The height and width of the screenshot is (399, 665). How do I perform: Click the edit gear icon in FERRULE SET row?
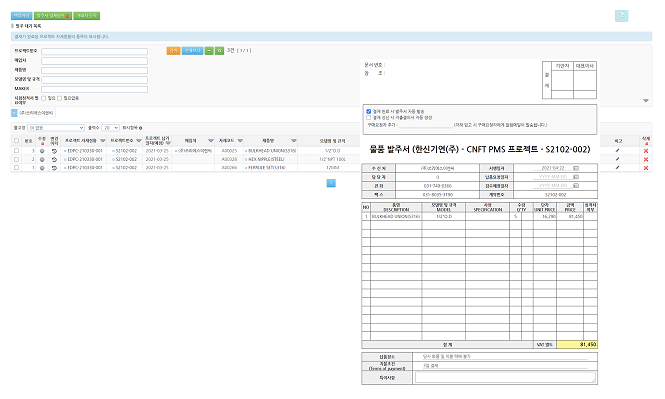pos(42,168)
